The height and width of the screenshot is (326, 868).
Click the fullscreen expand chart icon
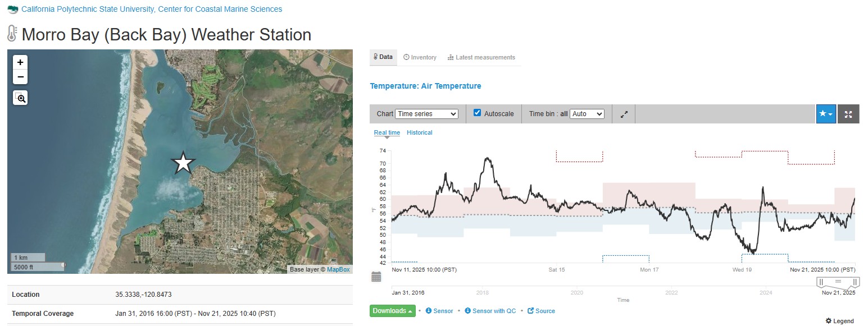(848, 114)
